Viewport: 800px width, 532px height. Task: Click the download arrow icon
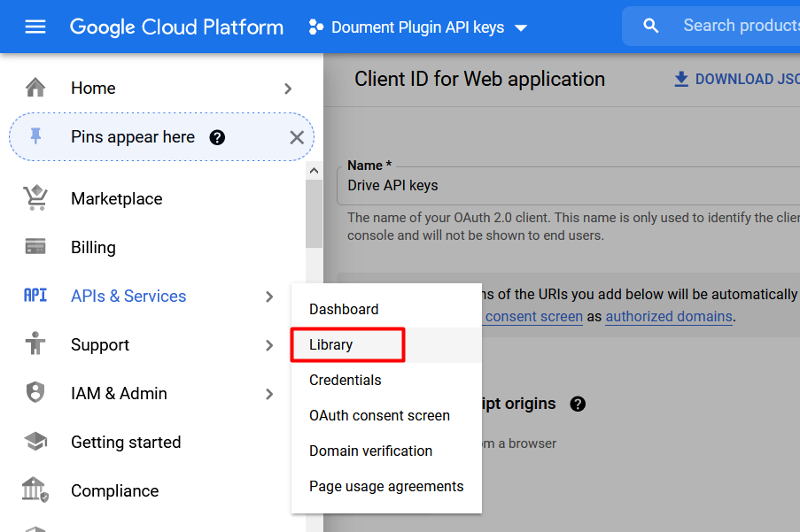coord(681,79)
